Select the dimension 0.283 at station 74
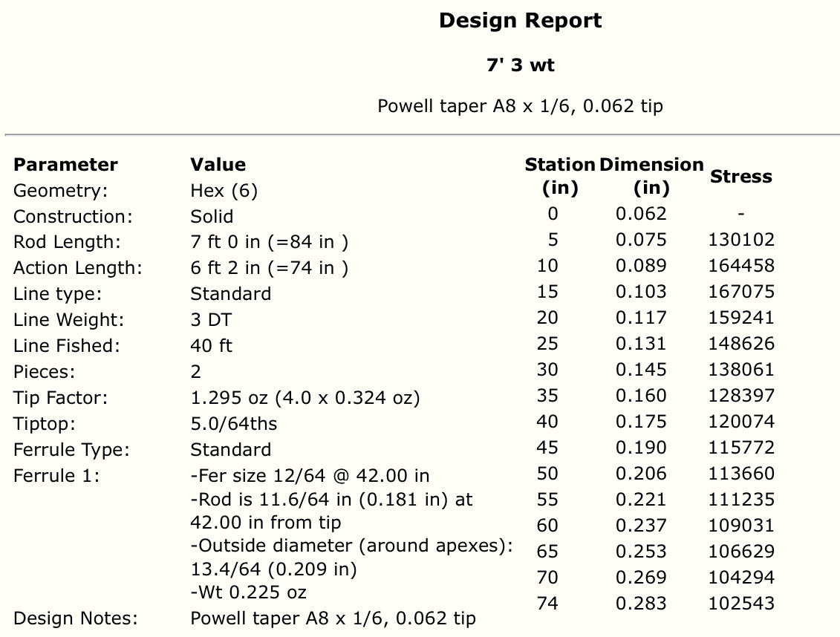This screenshot has height=637, width=840. point(641,604)
